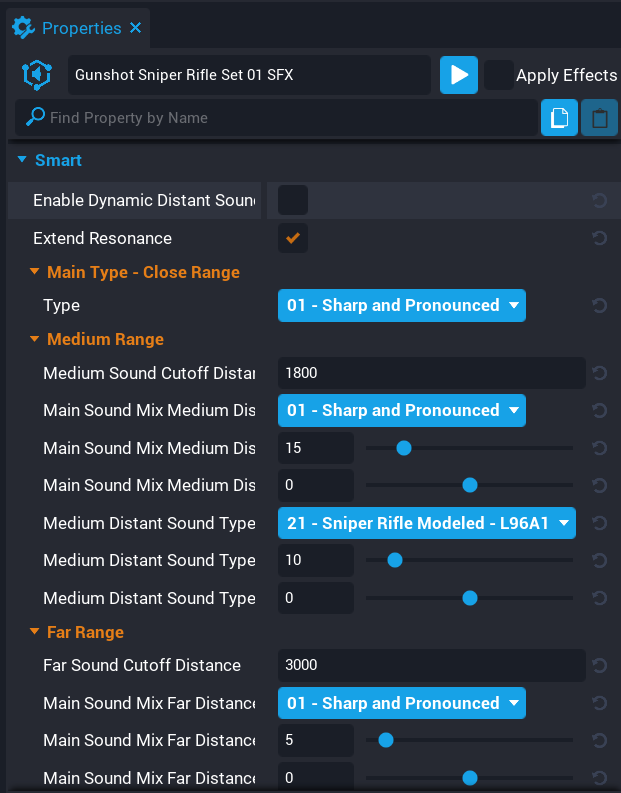The height and width of the screenshot is (793, 621).
Task: Click the copy properties icon
Action: point(559,118)
